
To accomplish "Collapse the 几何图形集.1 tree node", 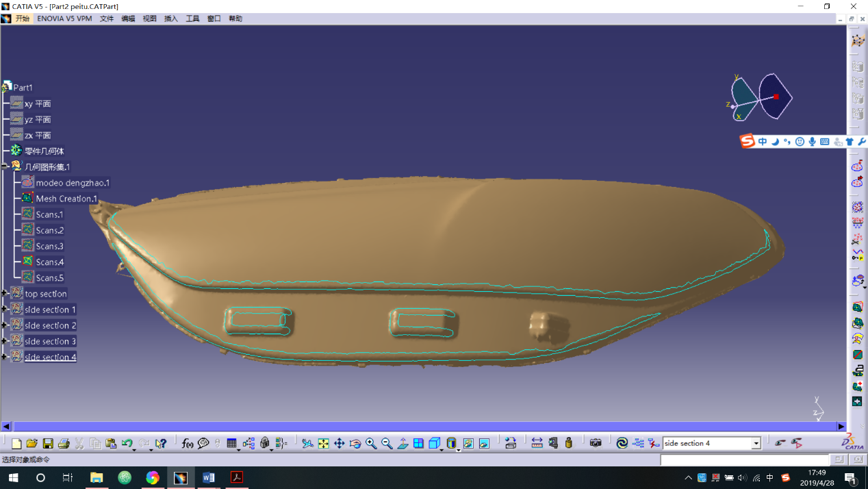I will pyautogui.click(x=4, y=166).
